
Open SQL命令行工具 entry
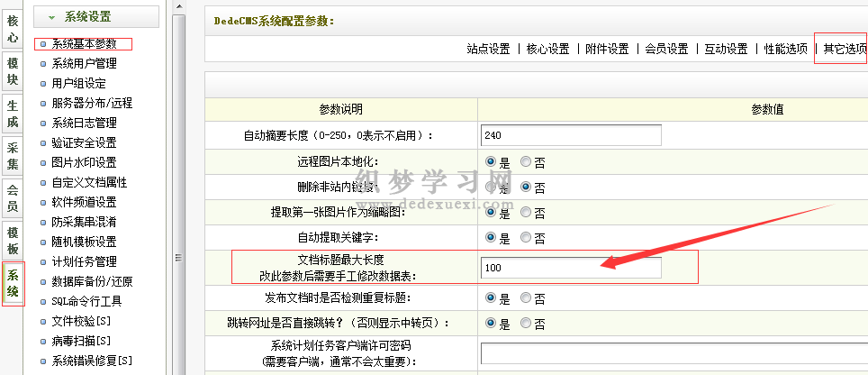click(87, 301)
